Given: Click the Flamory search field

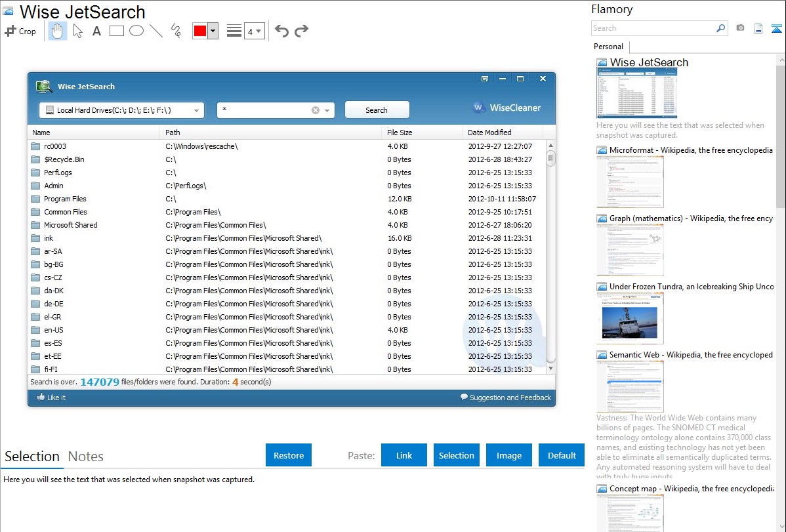Looking at the screenshot, I should click(653, 28).
